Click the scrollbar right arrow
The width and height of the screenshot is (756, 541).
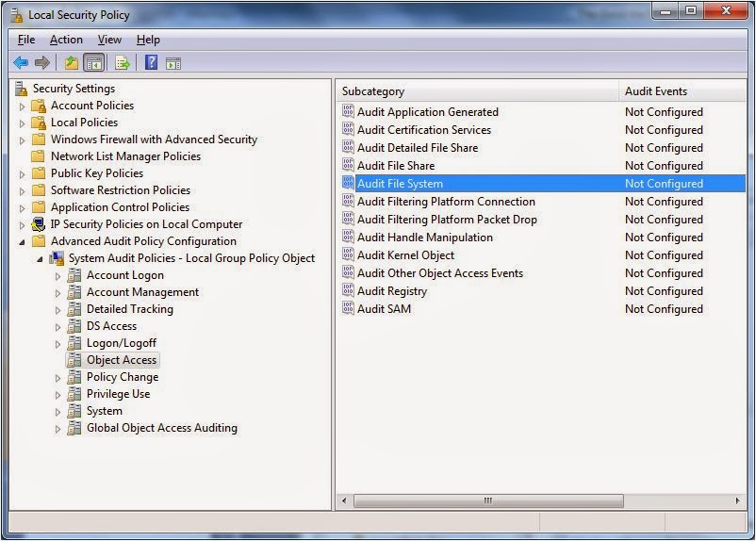coord(738,500)
